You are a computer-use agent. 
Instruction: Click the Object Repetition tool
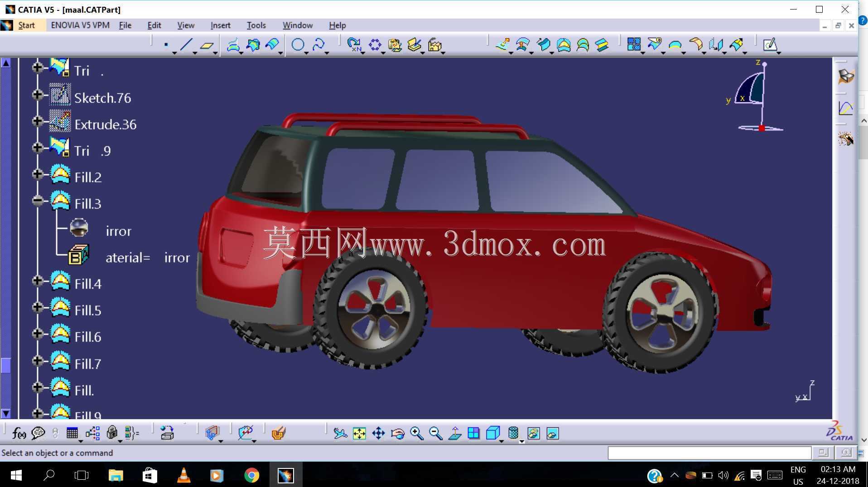tap(354, 45)
